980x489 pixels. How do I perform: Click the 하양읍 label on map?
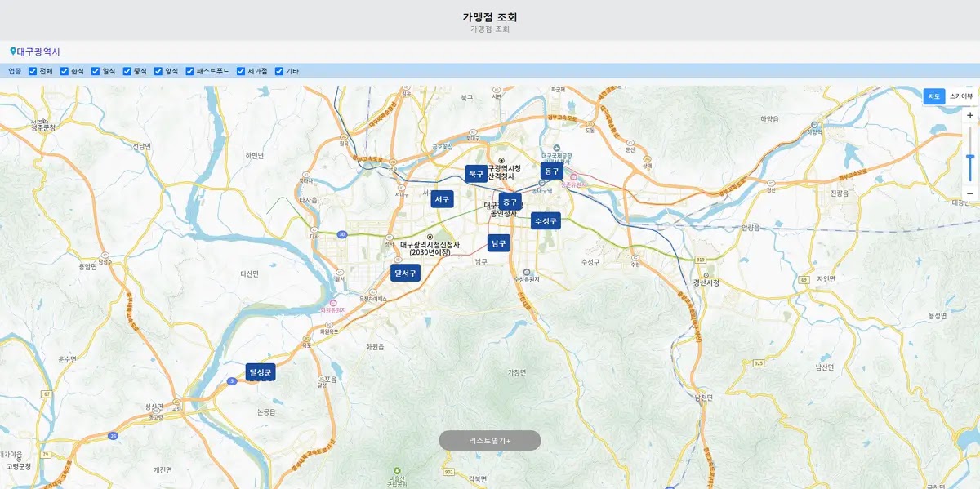tap(770, 119)
